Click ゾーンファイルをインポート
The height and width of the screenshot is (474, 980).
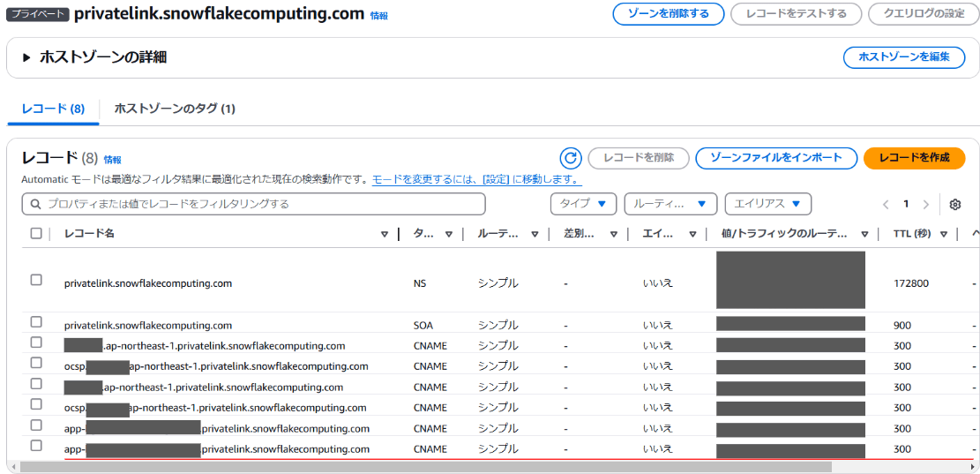coord(776,158)
